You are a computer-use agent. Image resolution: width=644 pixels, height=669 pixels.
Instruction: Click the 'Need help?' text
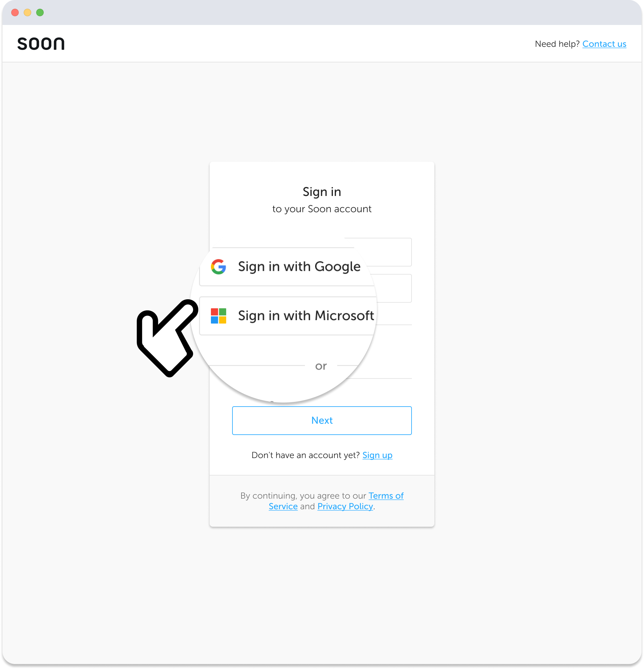coord(557,44)
